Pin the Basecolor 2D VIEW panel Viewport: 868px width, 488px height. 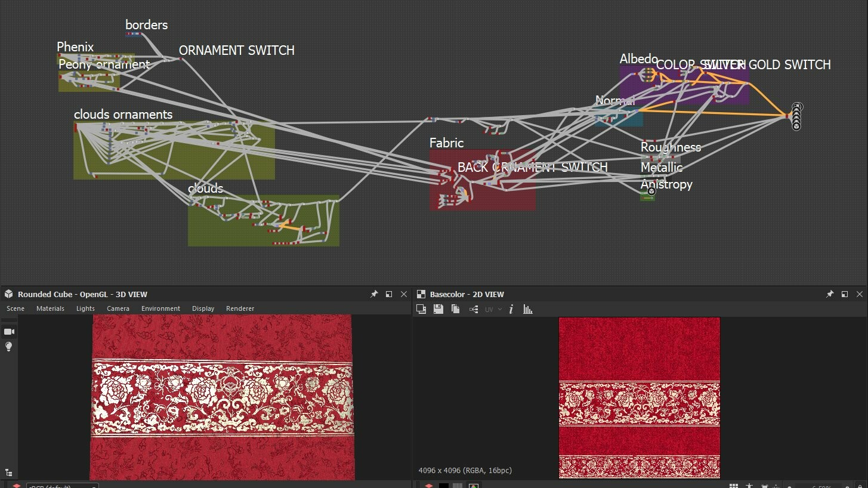click(x=829, y=294)
